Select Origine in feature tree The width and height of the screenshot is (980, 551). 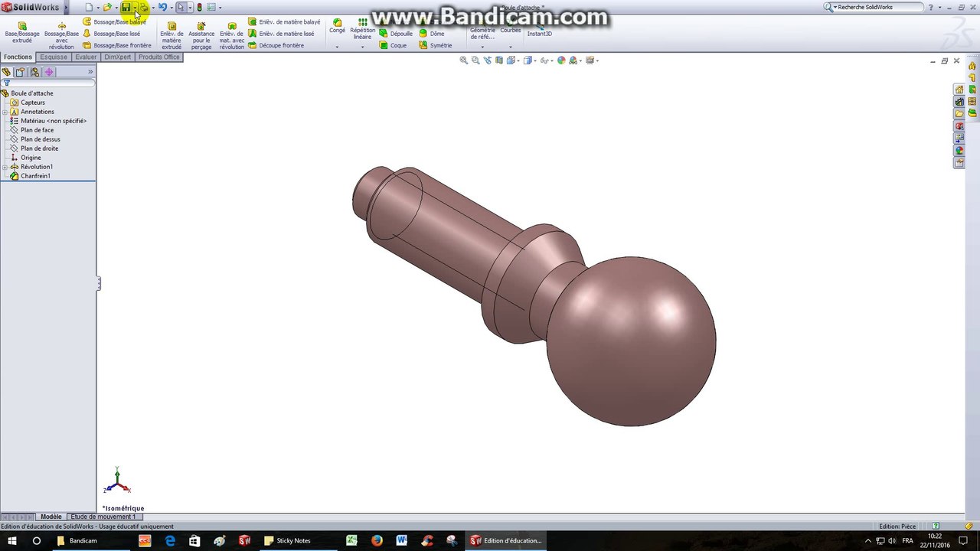coord(31,158)
